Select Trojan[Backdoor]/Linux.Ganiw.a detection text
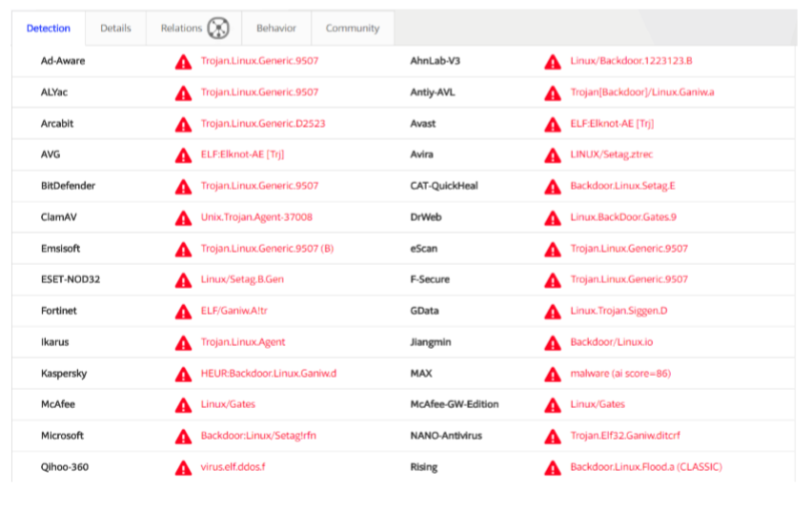The height and width of the screenshot is (511, 812). tap(642, 92)
